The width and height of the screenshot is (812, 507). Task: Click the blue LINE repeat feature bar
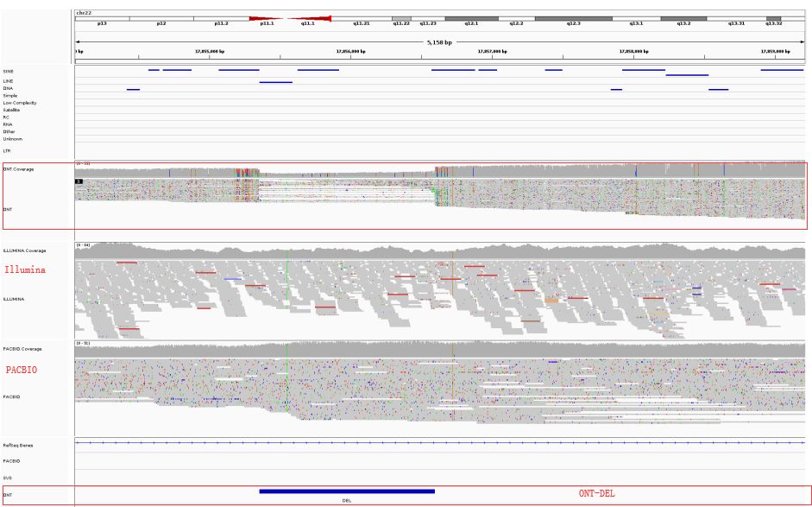click(x=275, y=82)
